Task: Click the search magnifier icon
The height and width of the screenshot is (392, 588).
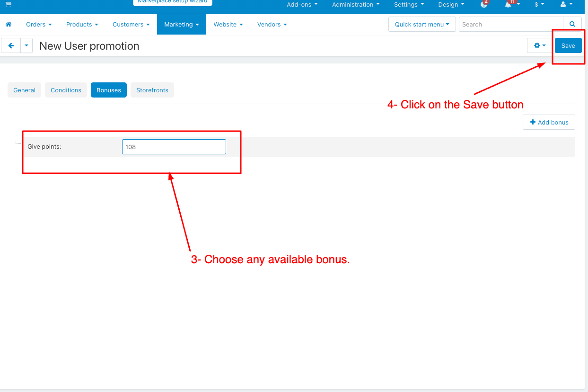Action: (x=572, y=24)
